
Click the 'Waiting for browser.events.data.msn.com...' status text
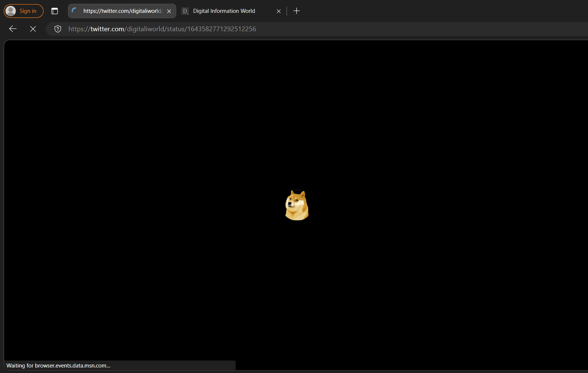coord(58,366)
